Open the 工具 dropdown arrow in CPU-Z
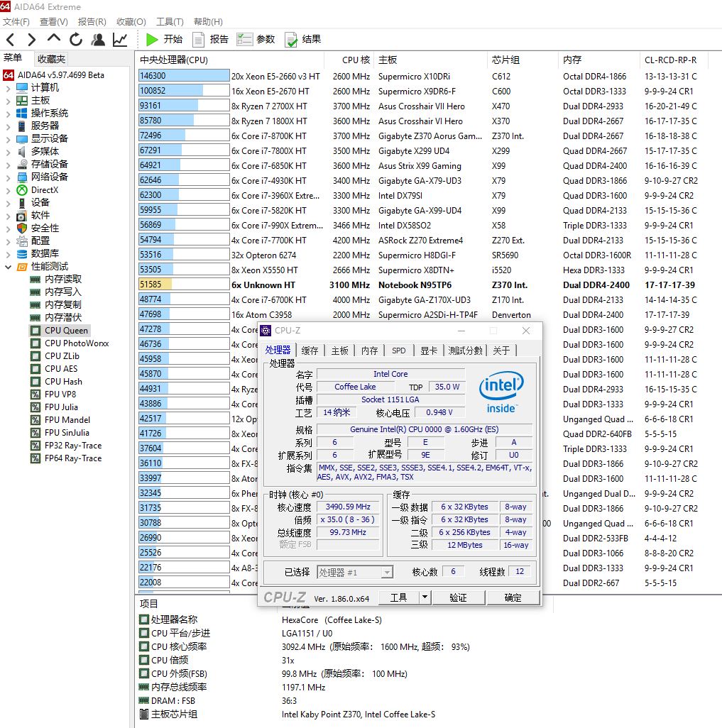722x728 pixels. (425, 597)
